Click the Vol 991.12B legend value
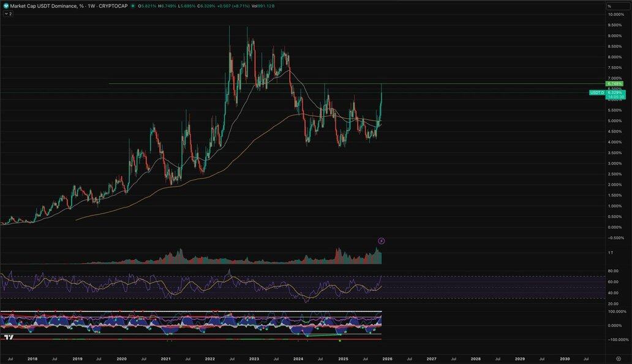 point(267,6)
